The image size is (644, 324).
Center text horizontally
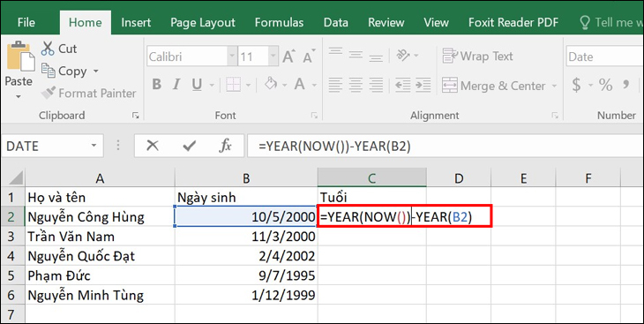coord(356,85)
